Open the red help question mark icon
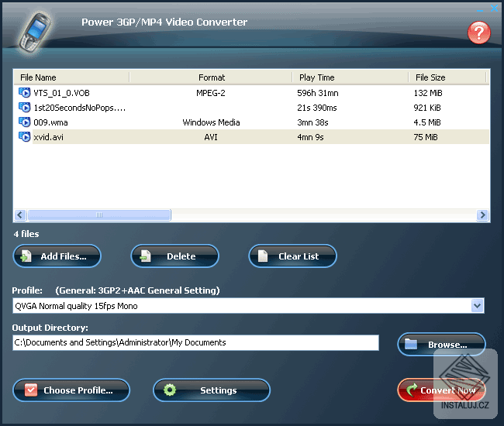504x426 pixels. pos(479,33)
